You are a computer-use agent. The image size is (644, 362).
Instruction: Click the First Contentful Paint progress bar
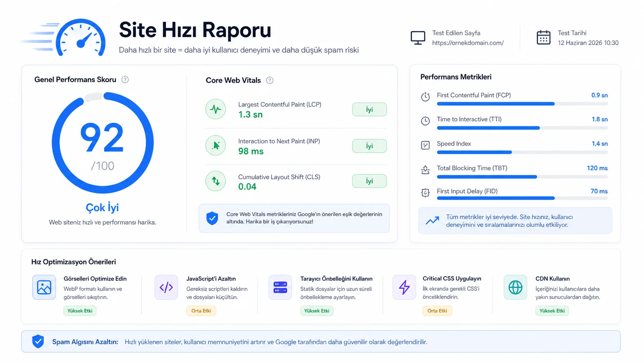click(522, 104)
